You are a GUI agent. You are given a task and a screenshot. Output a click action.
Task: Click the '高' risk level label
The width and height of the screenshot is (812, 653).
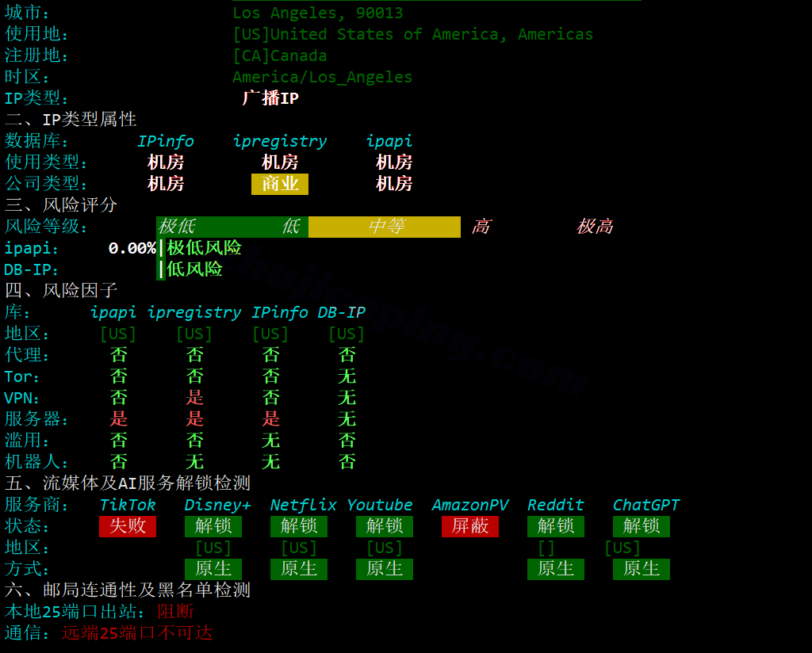point(481,227)
